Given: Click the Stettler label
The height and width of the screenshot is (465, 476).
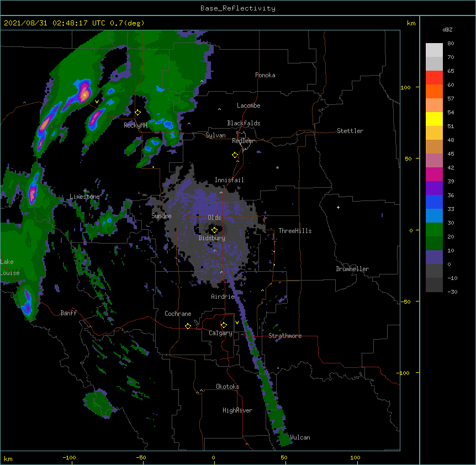Looking at the screenshot, I should (350, 131).
